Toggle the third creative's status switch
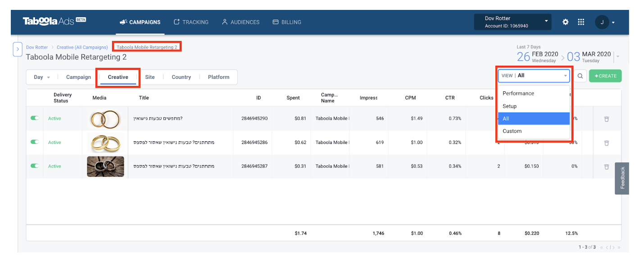The height and width of the screenshot is (261, 644). 34,166
